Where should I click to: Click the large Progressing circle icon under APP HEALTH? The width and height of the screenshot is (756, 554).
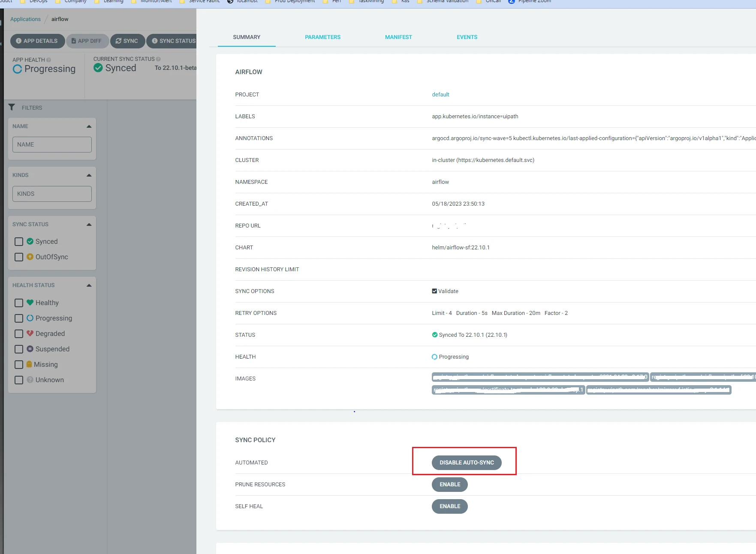click(17, 69)
